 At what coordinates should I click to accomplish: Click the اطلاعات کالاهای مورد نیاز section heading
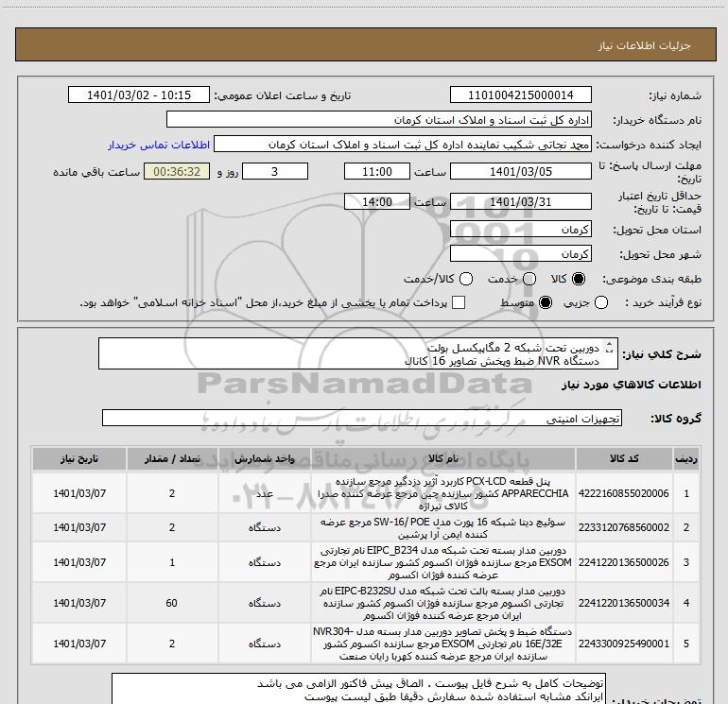(x=632, y=385)
